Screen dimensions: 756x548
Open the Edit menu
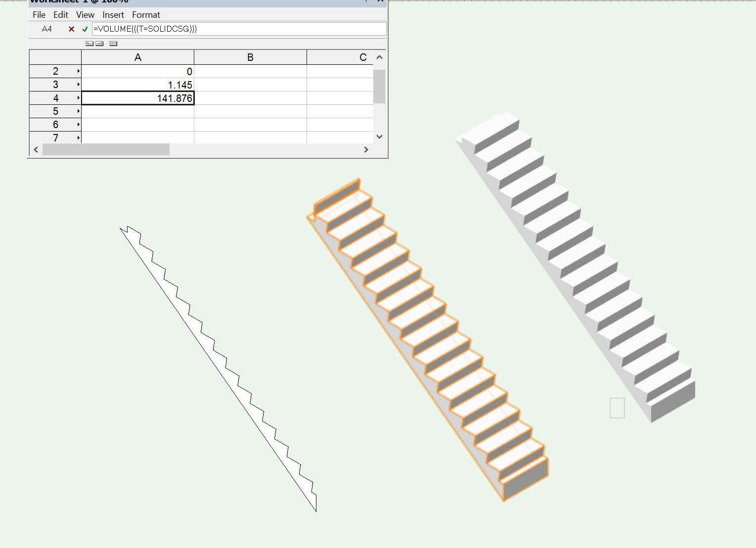(60, 15)
